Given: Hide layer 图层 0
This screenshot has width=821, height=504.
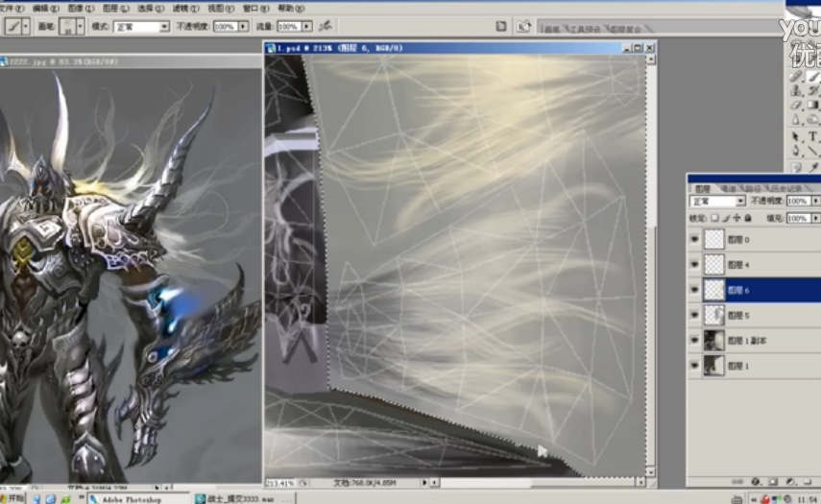Looking at the screenshot, I should point(694,239).
